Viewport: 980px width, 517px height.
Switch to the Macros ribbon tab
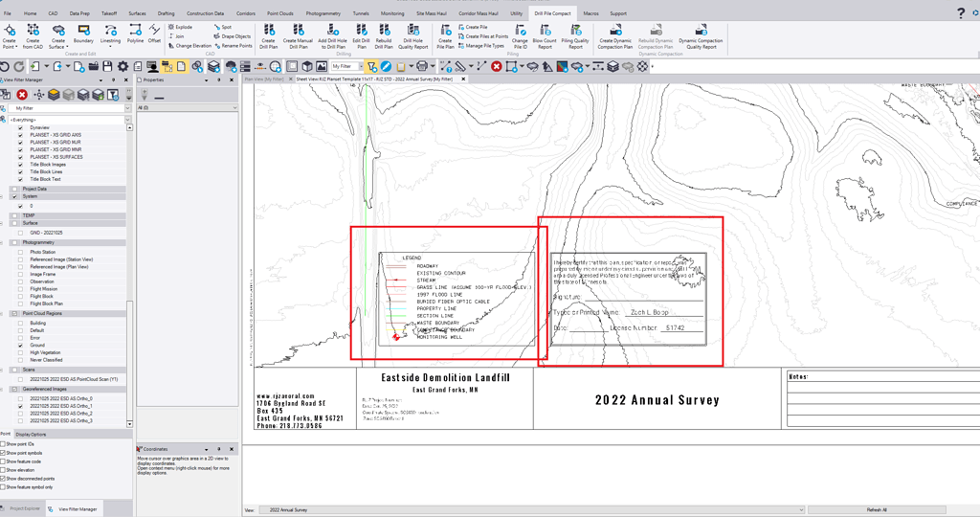click(590, 13)
